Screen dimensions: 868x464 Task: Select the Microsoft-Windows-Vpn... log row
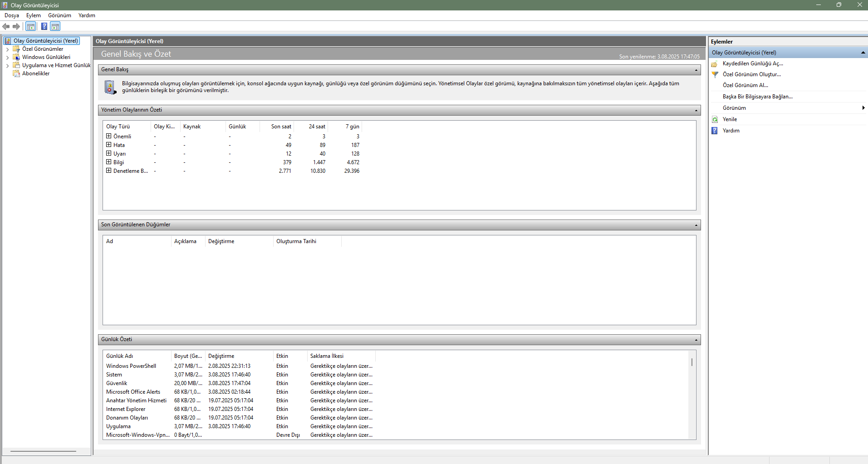(239, 435)
